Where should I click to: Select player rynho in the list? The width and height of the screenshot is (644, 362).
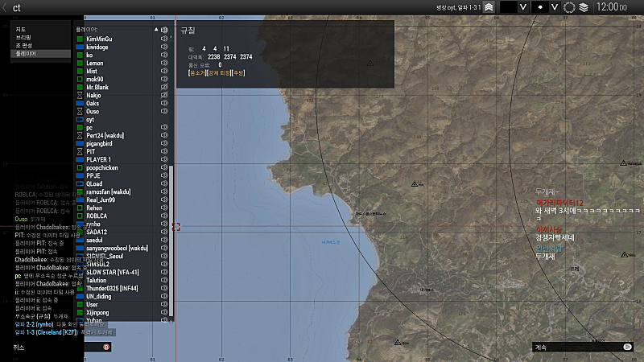(94, 224)
